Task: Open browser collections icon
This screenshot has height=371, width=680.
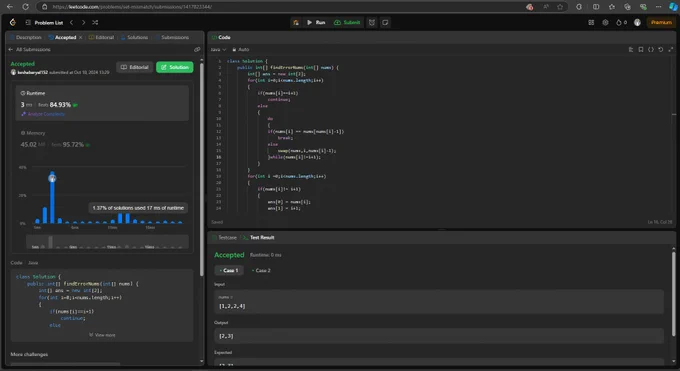Action: [627, 7]
